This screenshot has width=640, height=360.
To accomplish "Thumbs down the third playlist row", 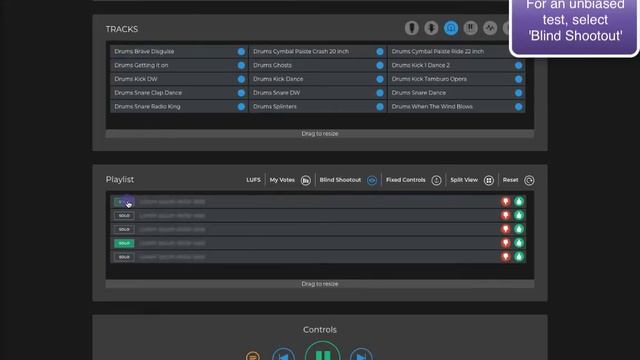I will tap(506, 229).
